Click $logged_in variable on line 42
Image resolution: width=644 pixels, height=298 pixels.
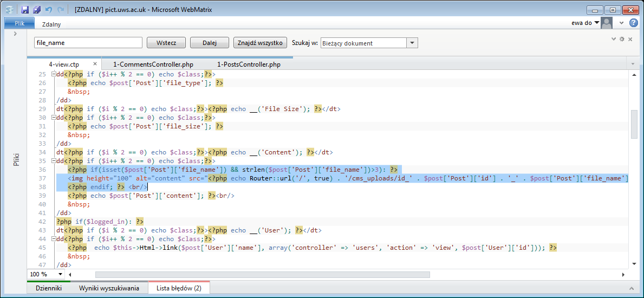point(105,221)
